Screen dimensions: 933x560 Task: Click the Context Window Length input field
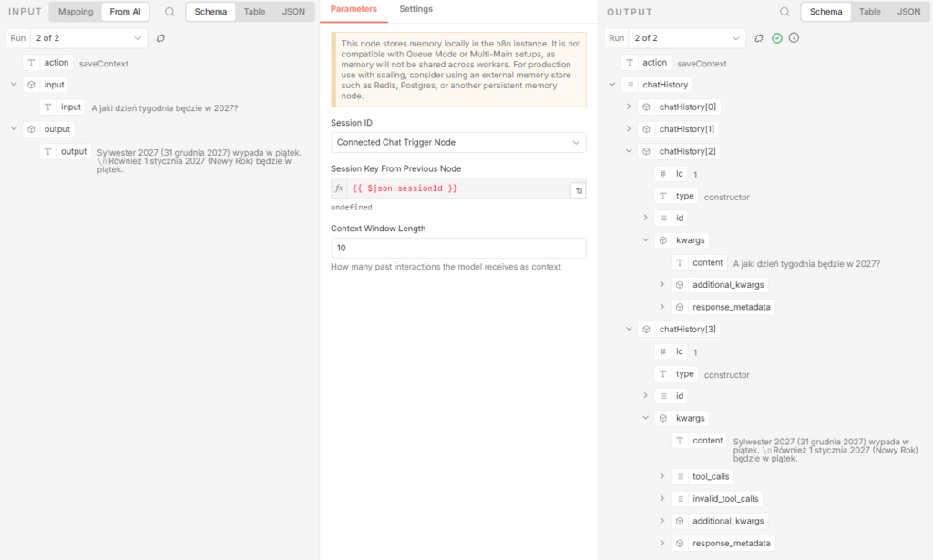458,248
